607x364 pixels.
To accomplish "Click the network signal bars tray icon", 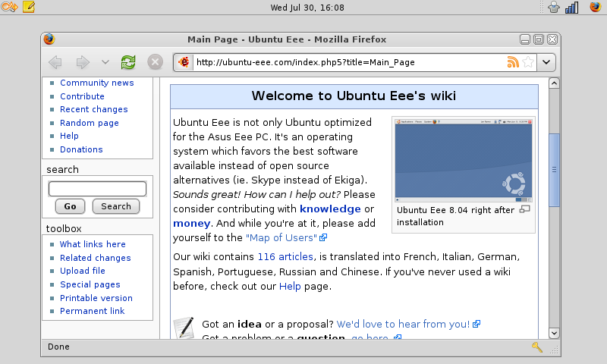I will [572, 8].
